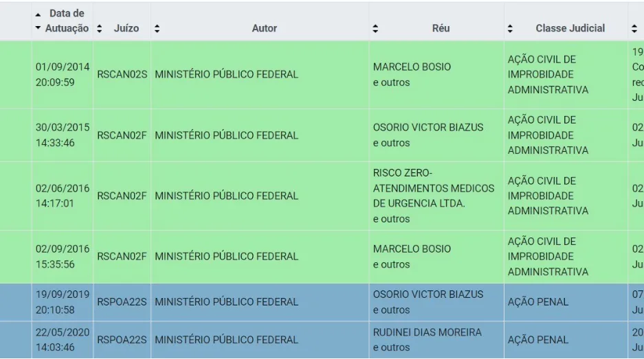This screenshot has width=644, height=359.
Task: Click sort arrows beside Autor header
Action: pos(157,28)
